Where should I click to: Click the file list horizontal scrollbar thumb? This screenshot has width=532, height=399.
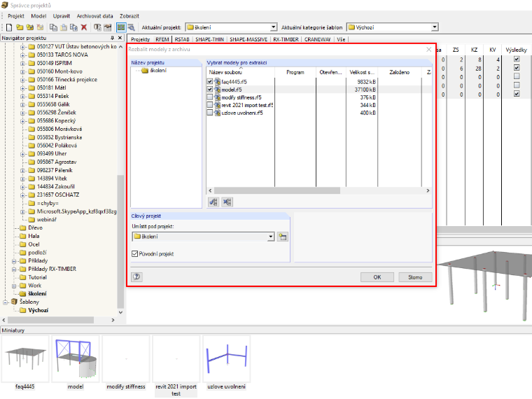277,190
